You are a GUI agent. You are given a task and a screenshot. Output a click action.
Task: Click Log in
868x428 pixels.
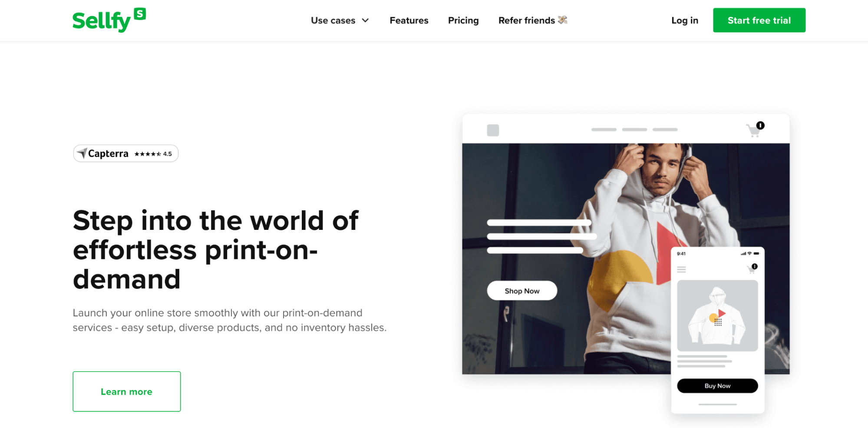pos(685,20)
